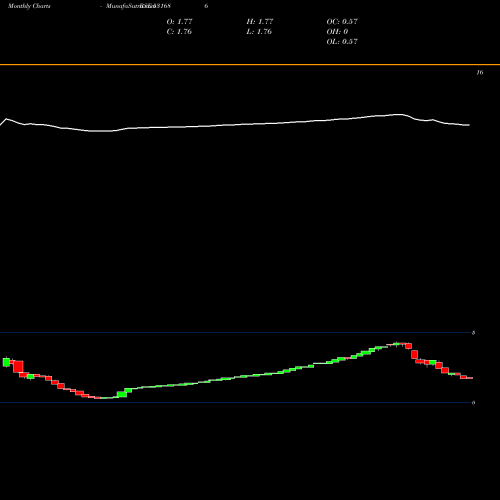Click the '5' price axis label
The height and width of the screenshot is (500, 500).
tap(473, 332)
